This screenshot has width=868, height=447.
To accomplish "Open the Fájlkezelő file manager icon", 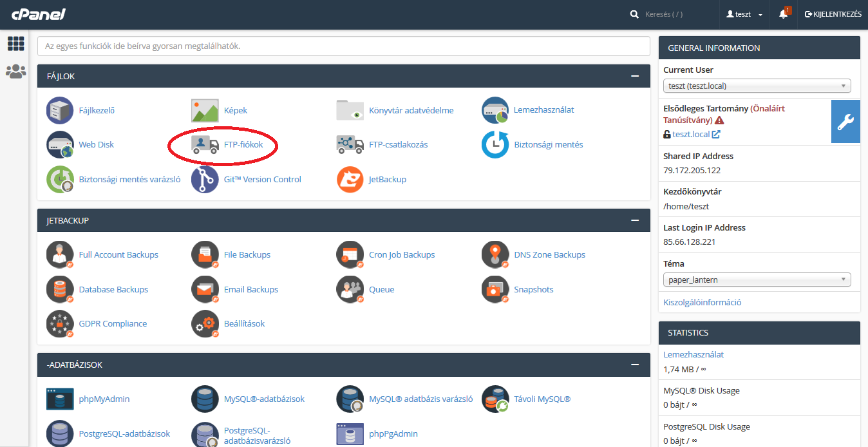I will [x=60, y=110].
